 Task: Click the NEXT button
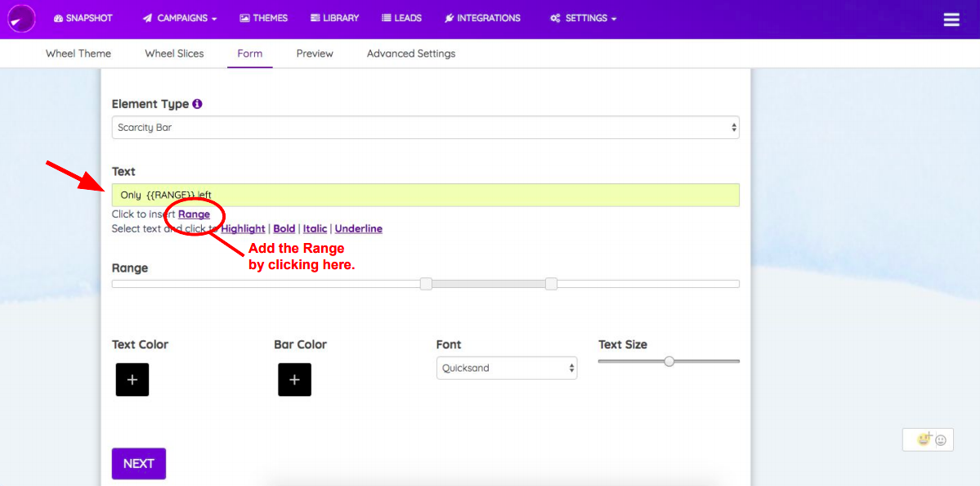point(139,463)
